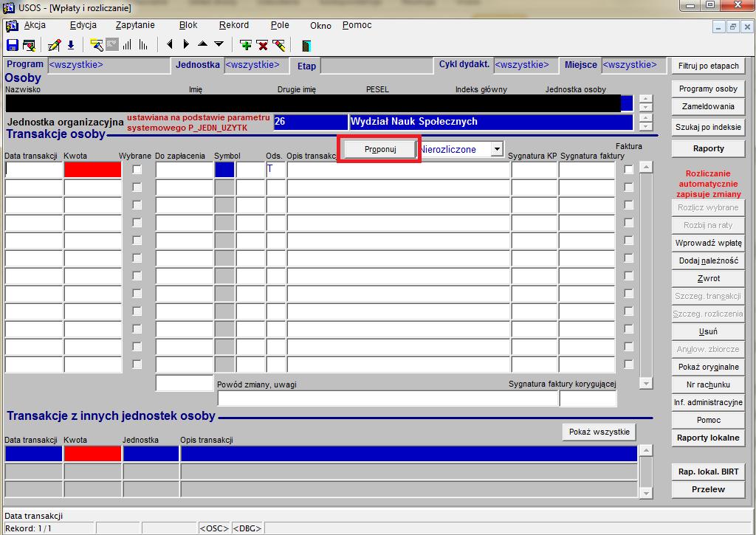Click the descending bars sort icon
This screenshot has height=535, width=756.
[143, 45]
